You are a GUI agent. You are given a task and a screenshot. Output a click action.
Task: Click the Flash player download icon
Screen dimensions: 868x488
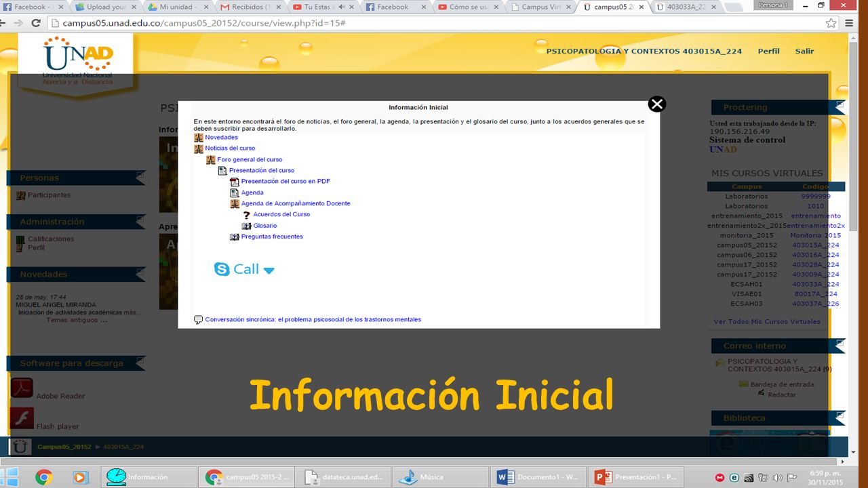coord(22,418)
